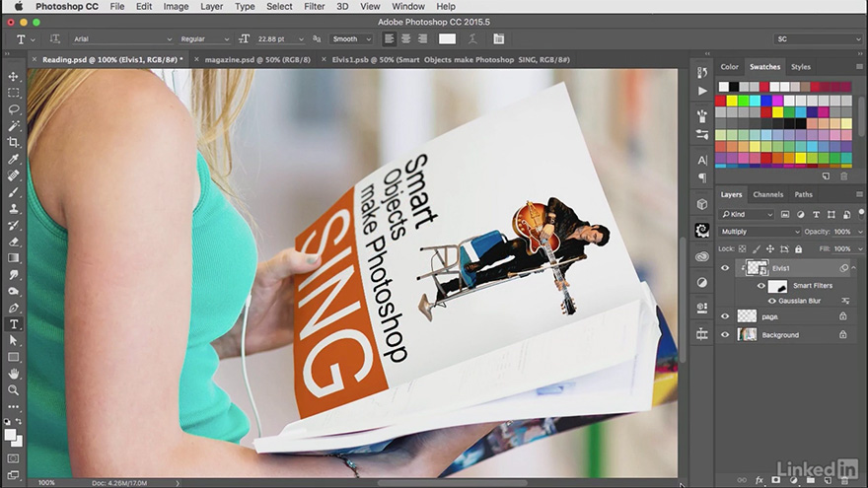Open the Creative Cloud Libraries panel icon
The image size is (868, 488).
(x=702, y=256)
